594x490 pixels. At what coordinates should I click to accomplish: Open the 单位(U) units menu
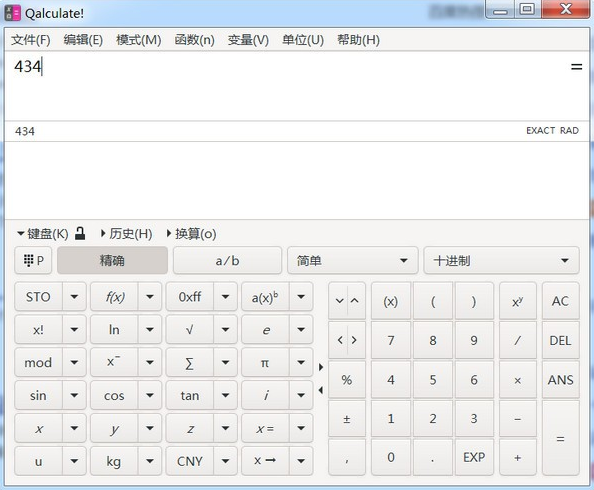(303, 39)
